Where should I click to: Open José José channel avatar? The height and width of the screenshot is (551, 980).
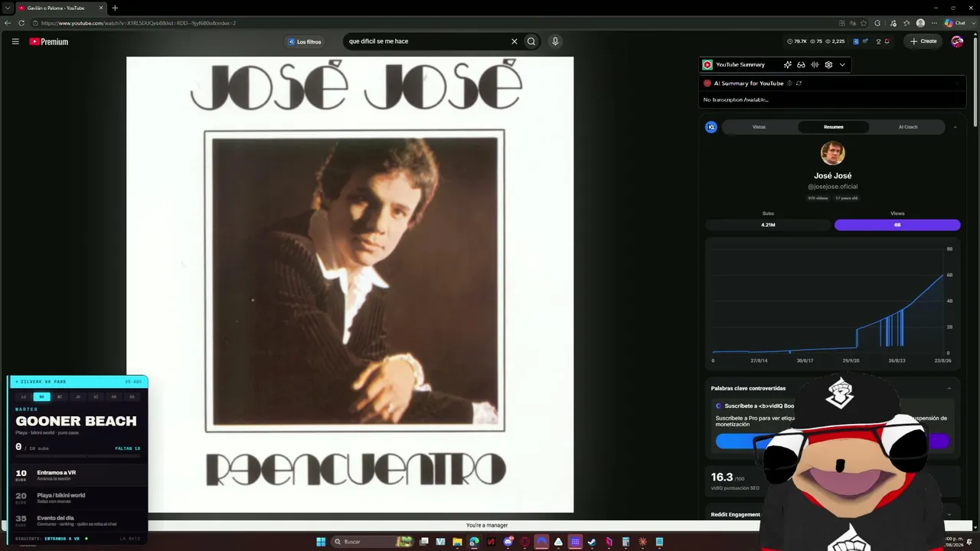click(833, 153)
